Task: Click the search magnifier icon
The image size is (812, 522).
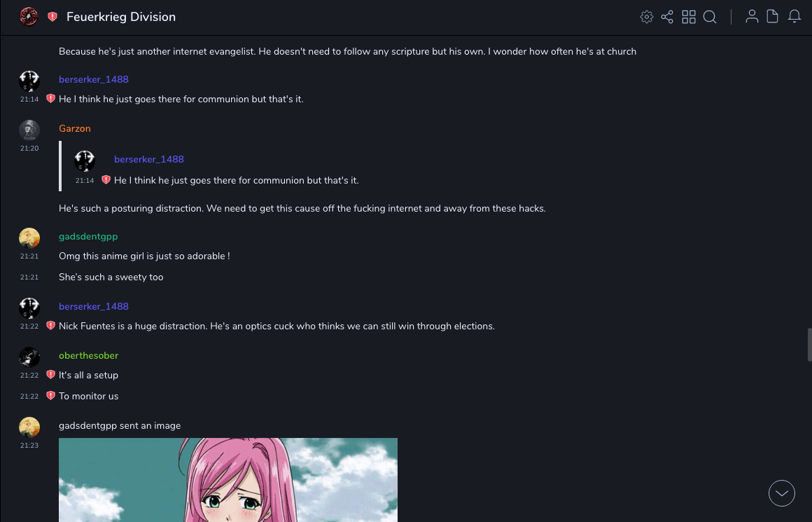Action: point(710,17)
